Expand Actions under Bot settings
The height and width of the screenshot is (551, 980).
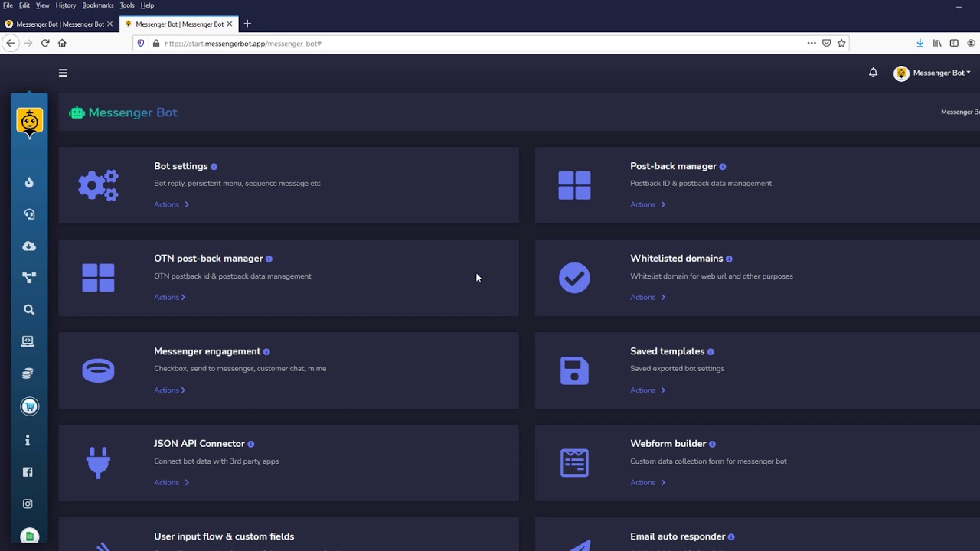point(171,204)
